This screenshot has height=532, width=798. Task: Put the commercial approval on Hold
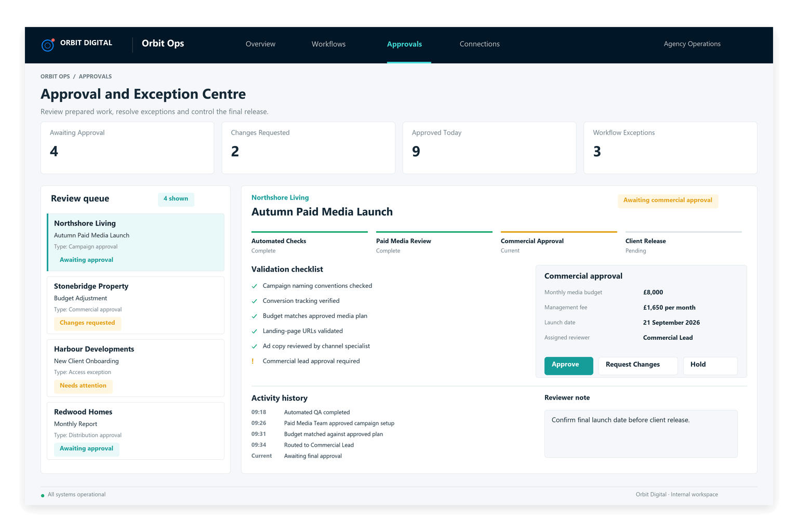click(x=710, y=366)
